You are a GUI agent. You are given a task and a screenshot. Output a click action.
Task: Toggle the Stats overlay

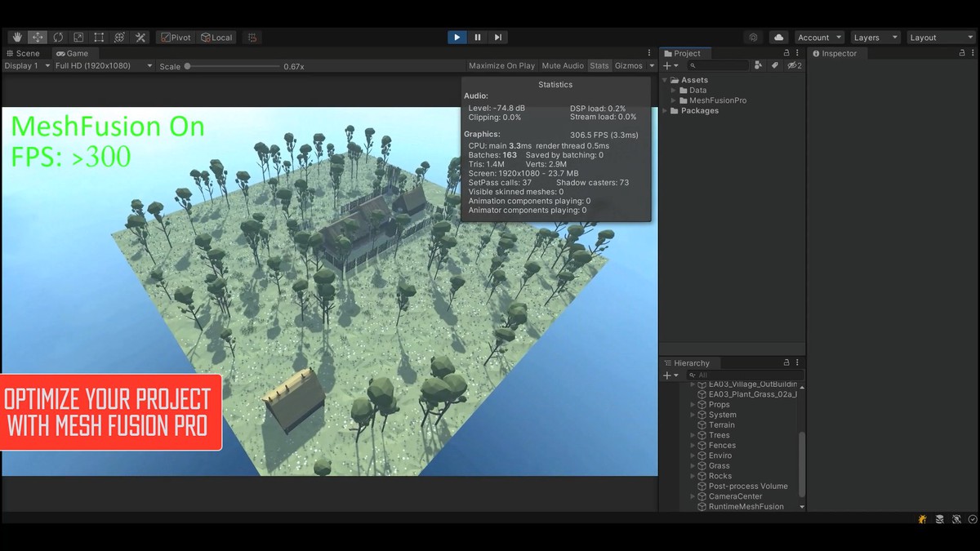(x=599, y=66)
